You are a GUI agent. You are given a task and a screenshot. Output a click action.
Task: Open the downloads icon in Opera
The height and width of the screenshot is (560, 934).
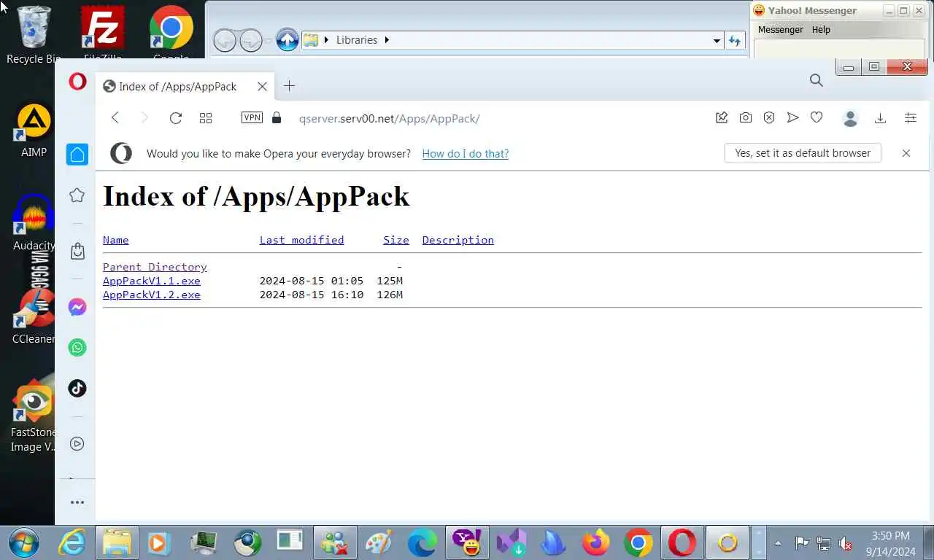point(881,118)
